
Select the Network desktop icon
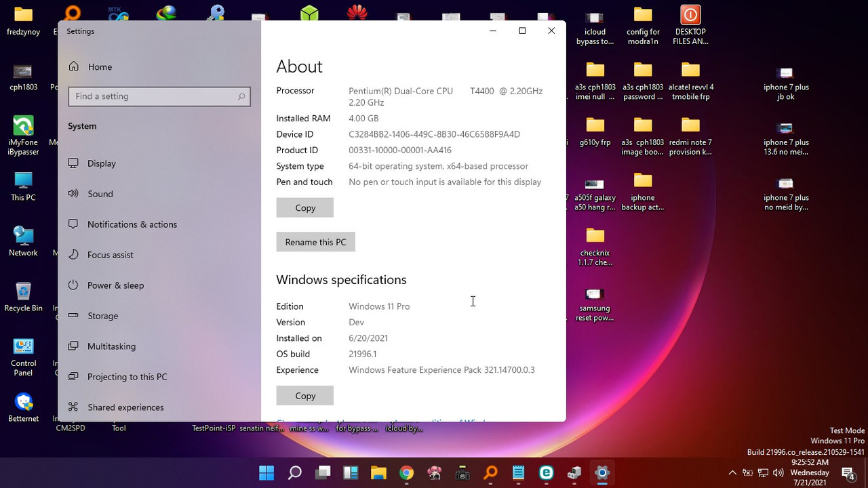click(23, 241)
